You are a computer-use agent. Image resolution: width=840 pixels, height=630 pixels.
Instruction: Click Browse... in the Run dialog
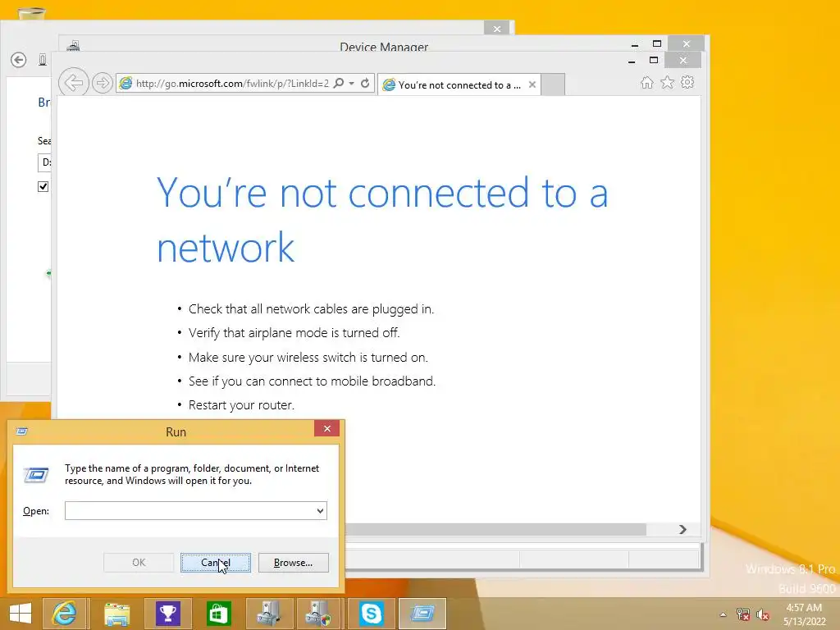[x=293, y=563]
